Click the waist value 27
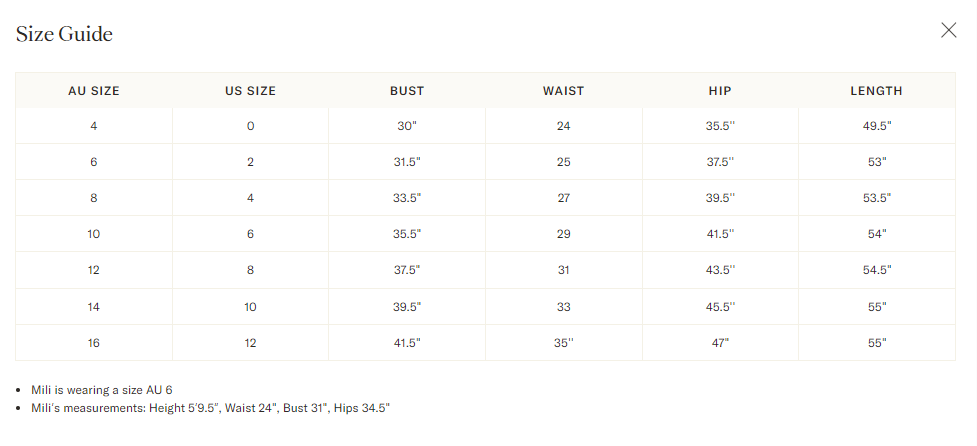The width and height of the screenshot is (977, 446). (x=563, y=198)
